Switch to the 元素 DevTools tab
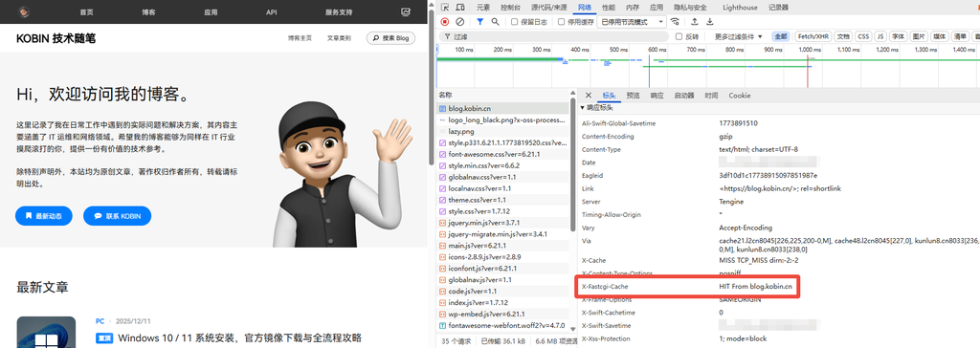The image size is (980, 348). point(483,8)
